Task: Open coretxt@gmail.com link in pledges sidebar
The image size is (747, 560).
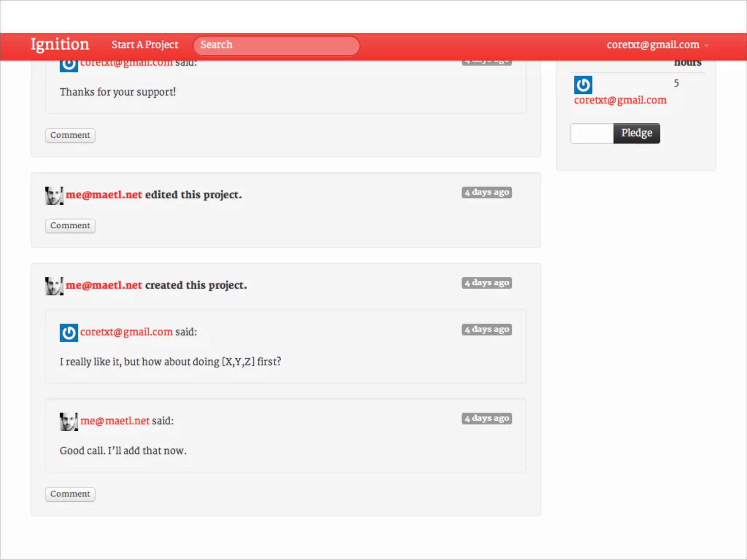Action: (x=620, y=100)
